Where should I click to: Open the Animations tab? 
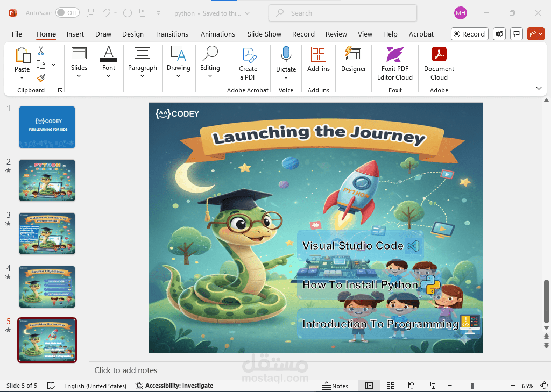217,34
